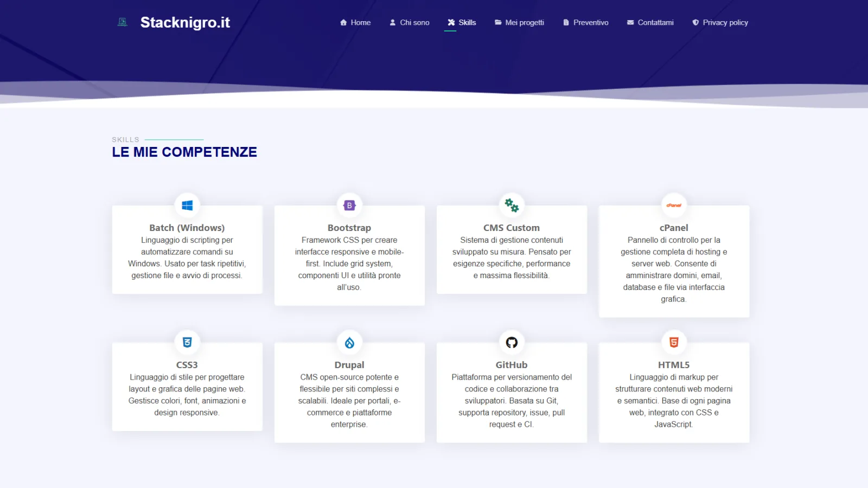The width and height of the screenshot is (868, 488).
Task: Click the GitHub card heading
Action: click(x=512, y=365)
